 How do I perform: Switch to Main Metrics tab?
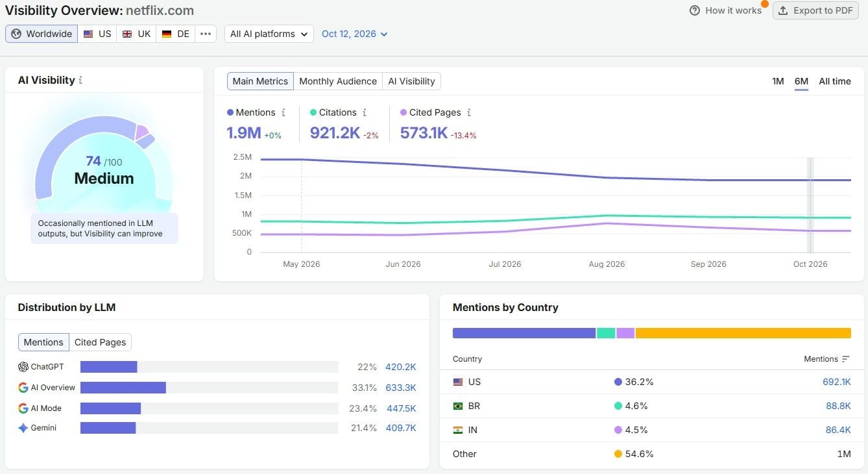pos(260,81)
